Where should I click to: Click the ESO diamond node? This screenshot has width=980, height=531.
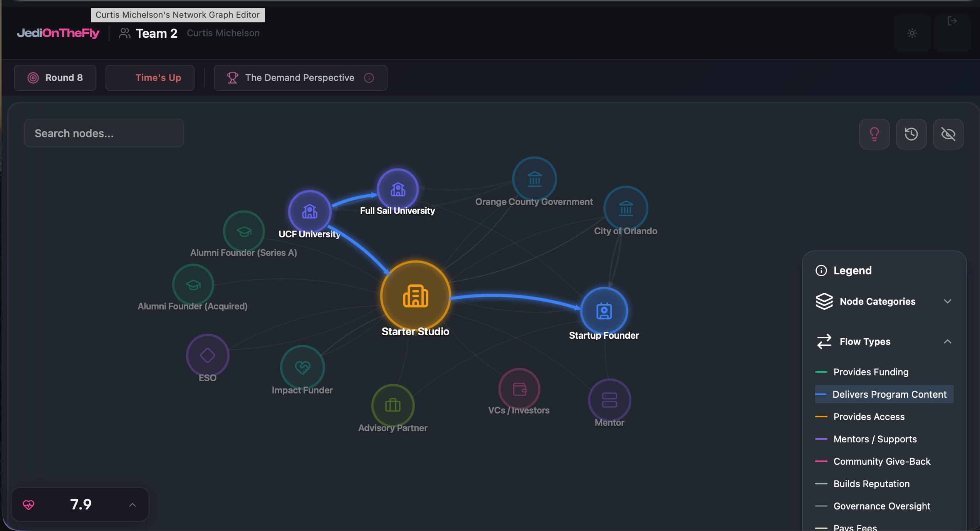pos(208,355)
